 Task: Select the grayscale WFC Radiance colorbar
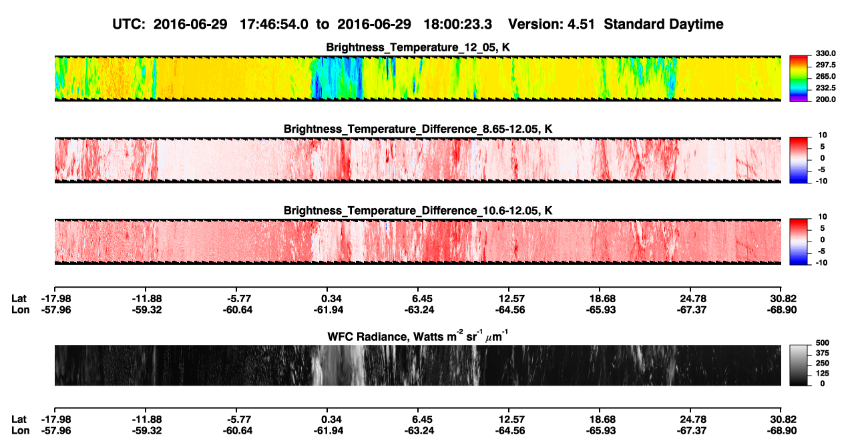click(799, 365)
